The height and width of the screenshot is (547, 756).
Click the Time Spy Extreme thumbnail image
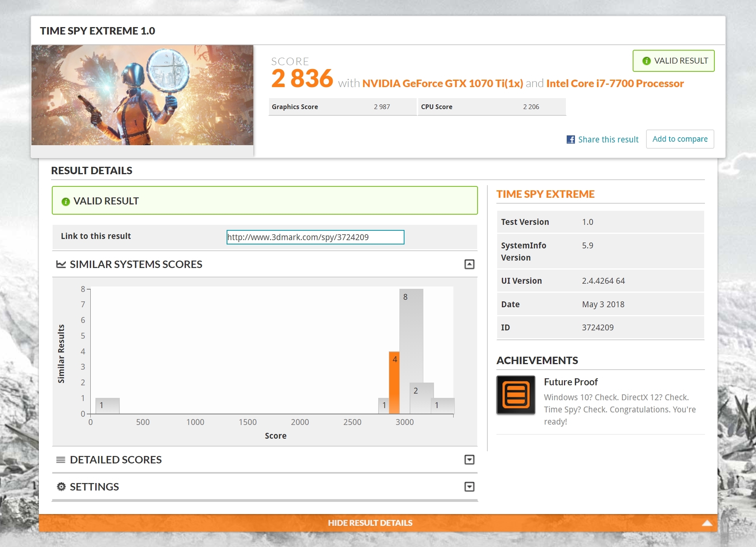point(142,95)
